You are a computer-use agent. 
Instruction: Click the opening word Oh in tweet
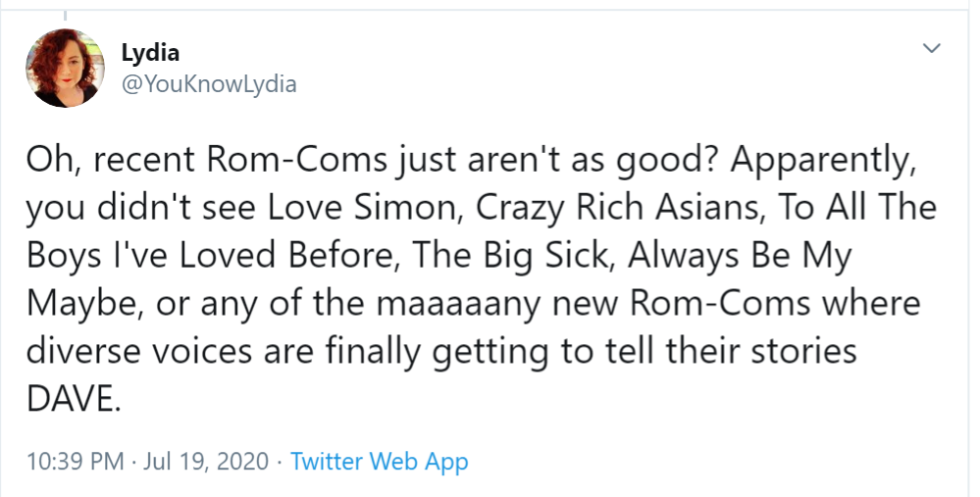[x=53, y=161]
